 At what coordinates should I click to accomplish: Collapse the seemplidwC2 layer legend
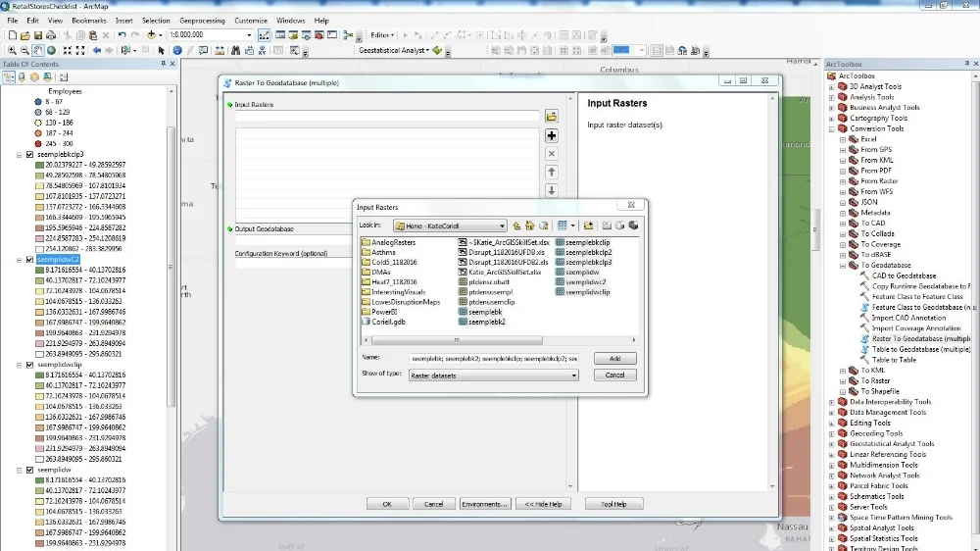pos(19,260)
